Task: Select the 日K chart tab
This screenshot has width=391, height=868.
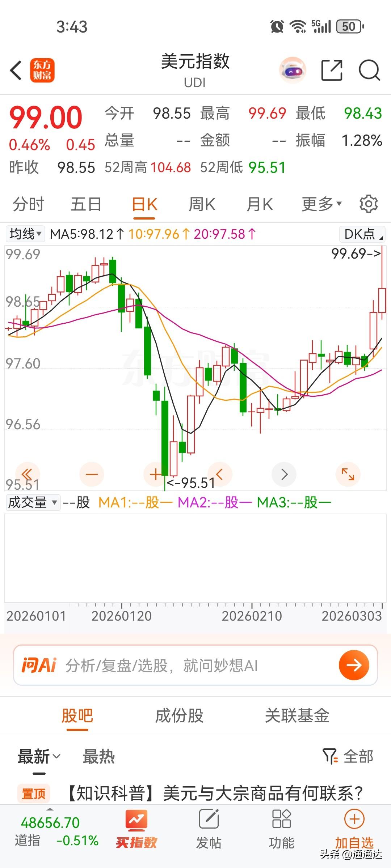Action: [x=144, y=205]
